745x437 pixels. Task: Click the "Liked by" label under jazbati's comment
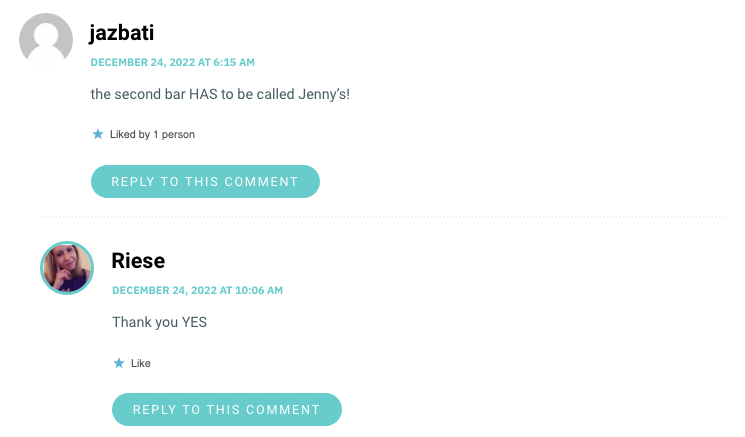130,134
